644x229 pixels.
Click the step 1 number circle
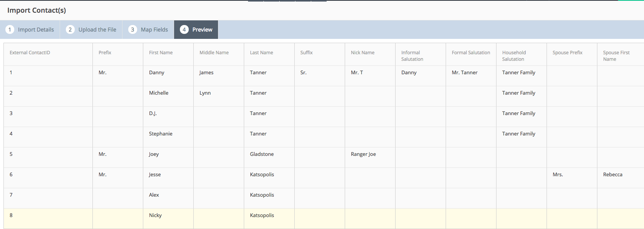point(10,30)
